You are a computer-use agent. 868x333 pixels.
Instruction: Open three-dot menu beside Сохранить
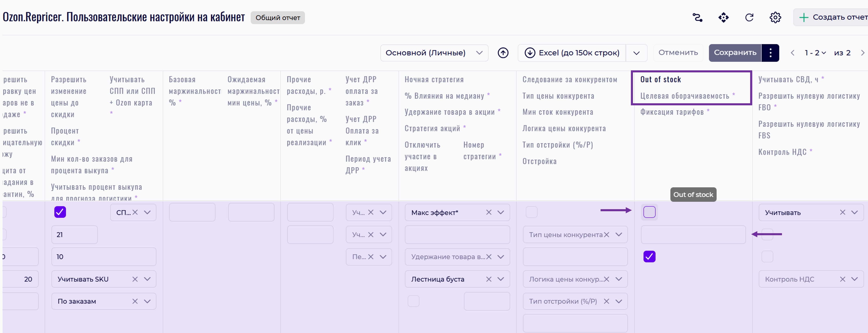(770, 53)
